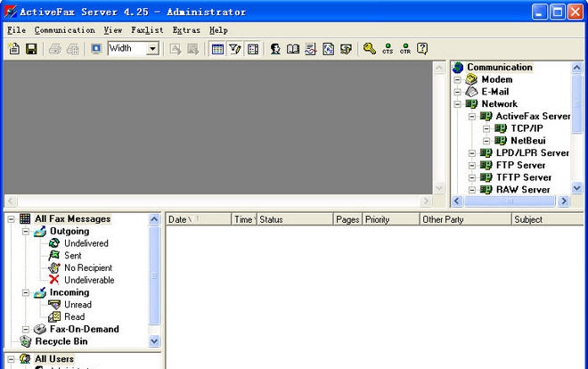Select the All Users node

click(x=54, y=359)
